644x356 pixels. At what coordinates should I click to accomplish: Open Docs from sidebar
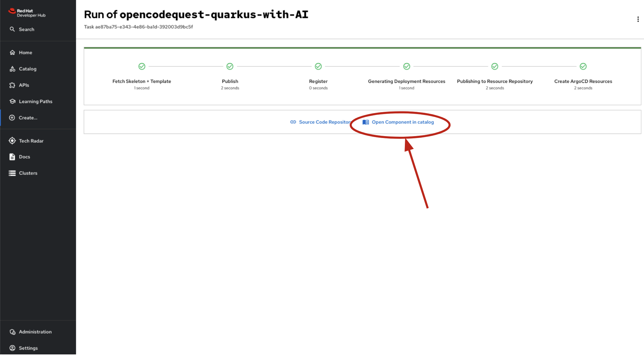38,157
